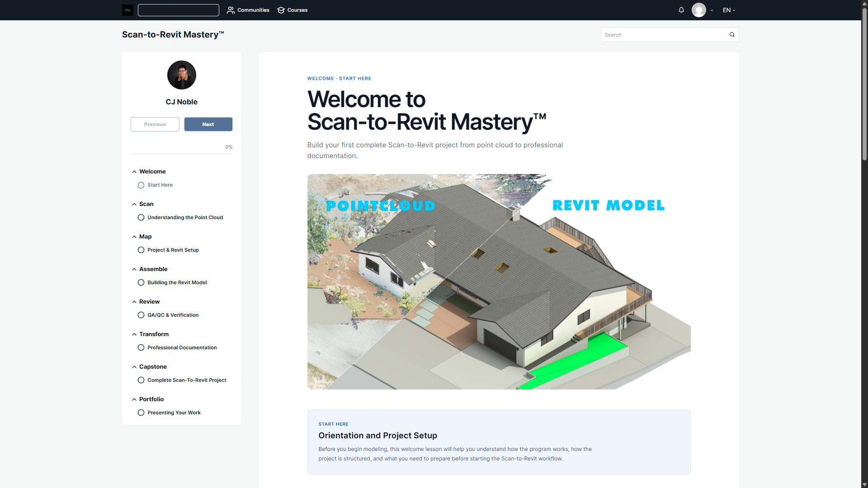
Task: Click the Orientation and Project Setup heading
Action: tap(378, 436)
